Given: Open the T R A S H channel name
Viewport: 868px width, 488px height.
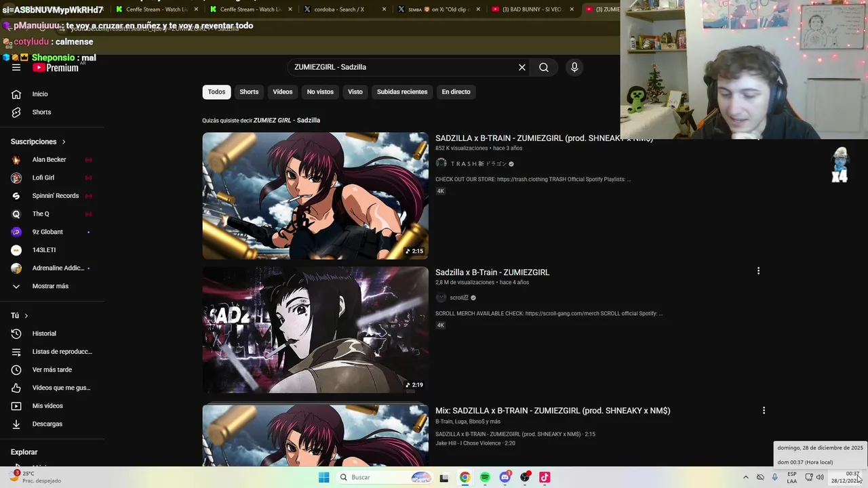Looking at the screenshot, I should coord(479,163).
